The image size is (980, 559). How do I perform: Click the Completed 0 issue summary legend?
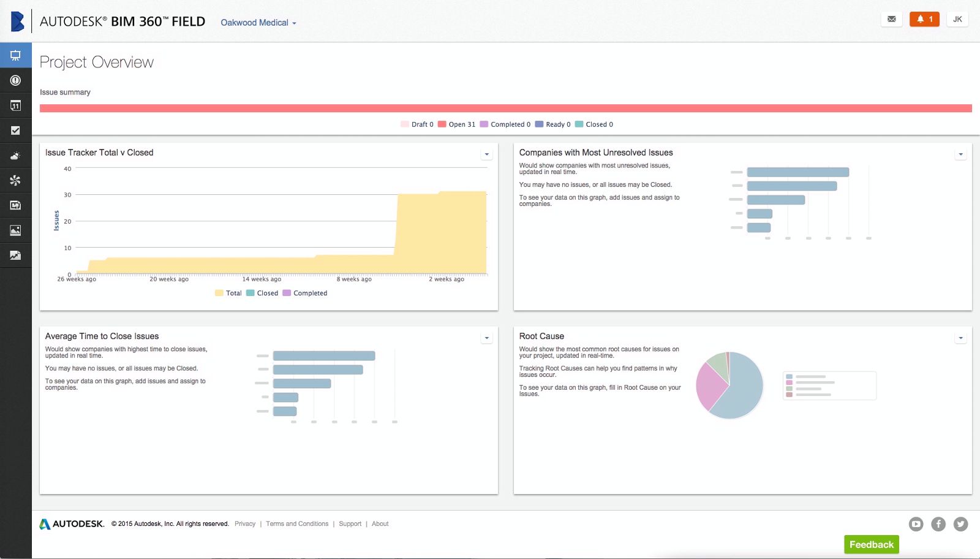[505, 124]
